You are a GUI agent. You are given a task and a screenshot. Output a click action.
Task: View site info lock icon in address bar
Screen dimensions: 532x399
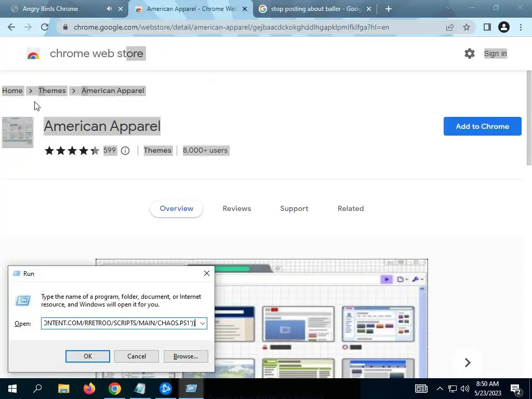pos(65,27)
